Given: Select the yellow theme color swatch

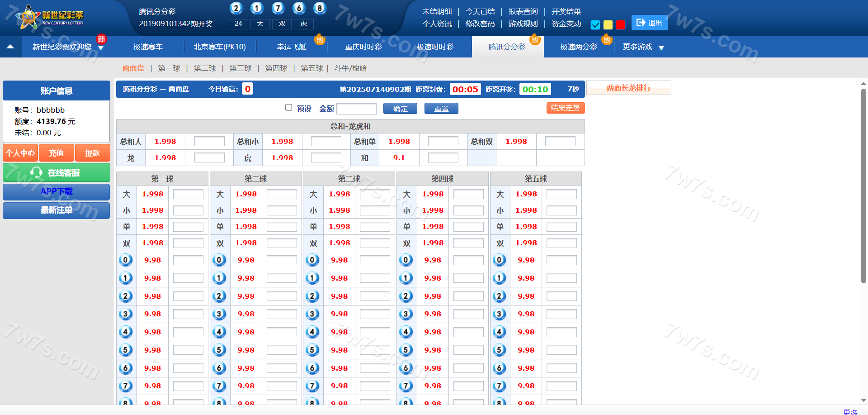Looking at the screenshot, I should 608,25.
